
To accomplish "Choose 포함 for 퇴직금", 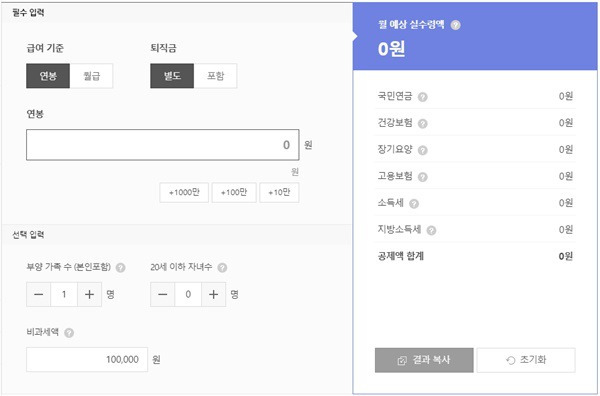I will click(x=215, y=76).
